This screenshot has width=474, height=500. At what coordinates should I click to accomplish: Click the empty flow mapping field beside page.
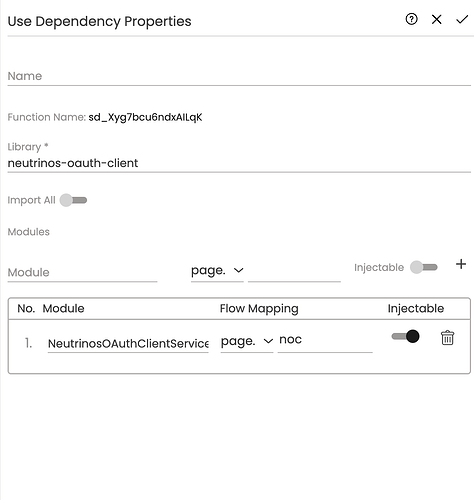pyautogui.click(x=294, y=272)
